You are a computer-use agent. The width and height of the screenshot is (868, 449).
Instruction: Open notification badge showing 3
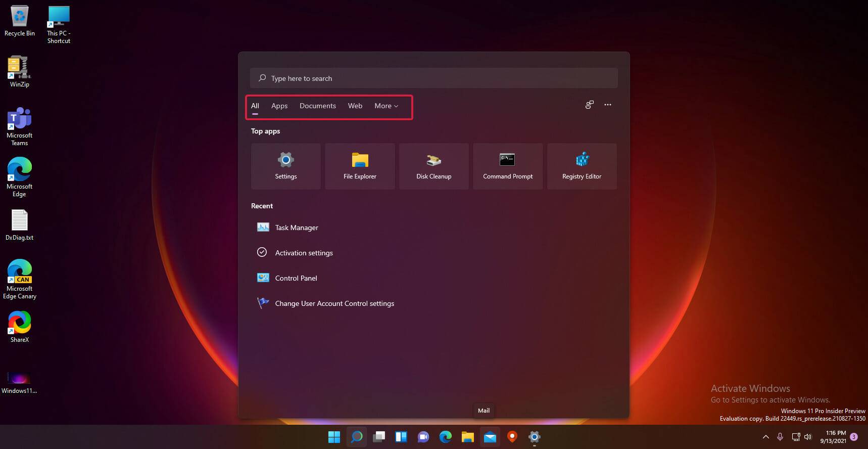[x=854, y=437]
